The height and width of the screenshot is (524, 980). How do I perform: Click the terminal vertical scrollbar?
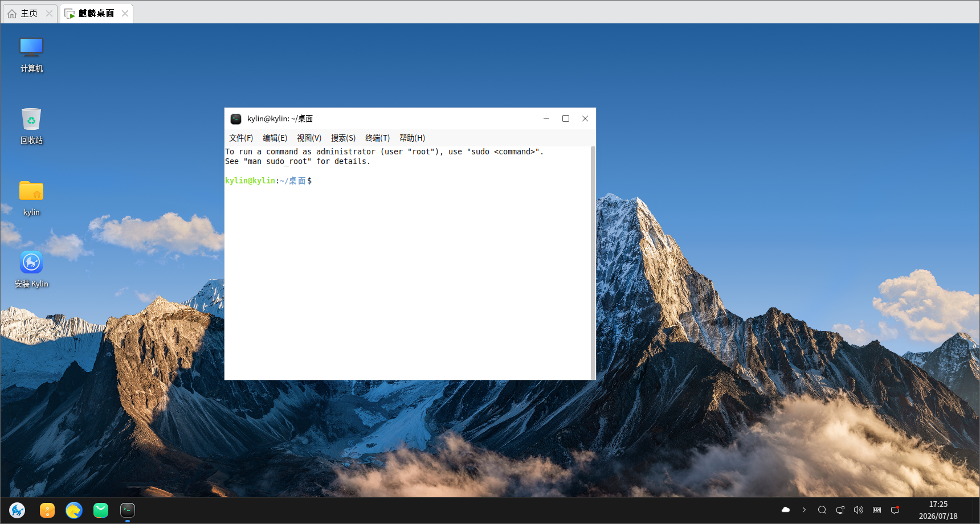tap(593, 263)
